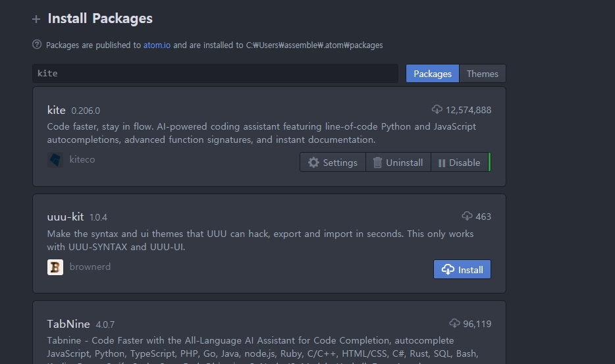The height and width of the screenshot is (364, 615).
Task: Disable the kite package
Action: pos(459,163)
